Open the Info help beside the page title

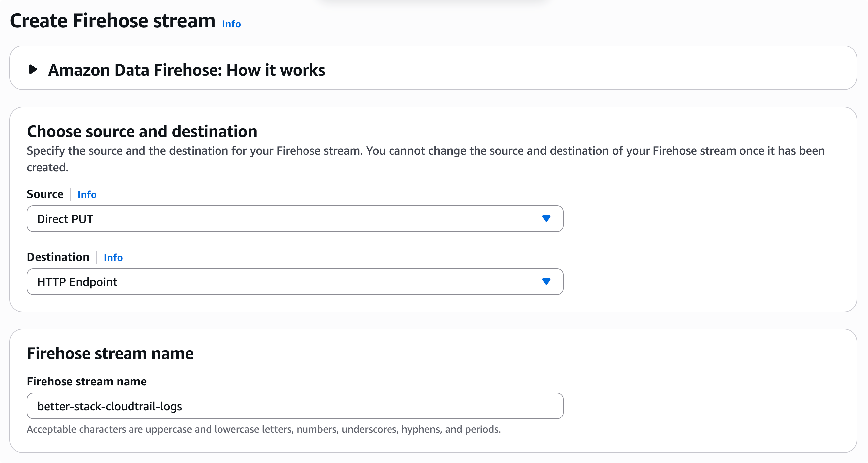(231, 24)
